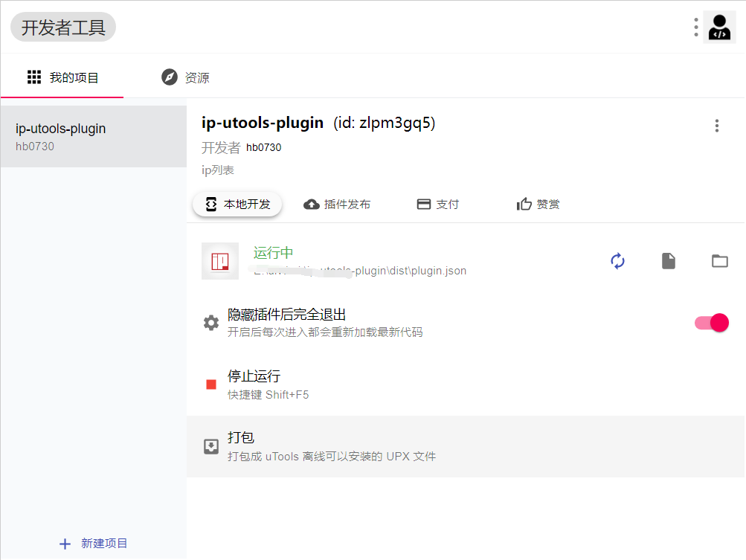Click the card icon of 支付

tap(423, 204)
